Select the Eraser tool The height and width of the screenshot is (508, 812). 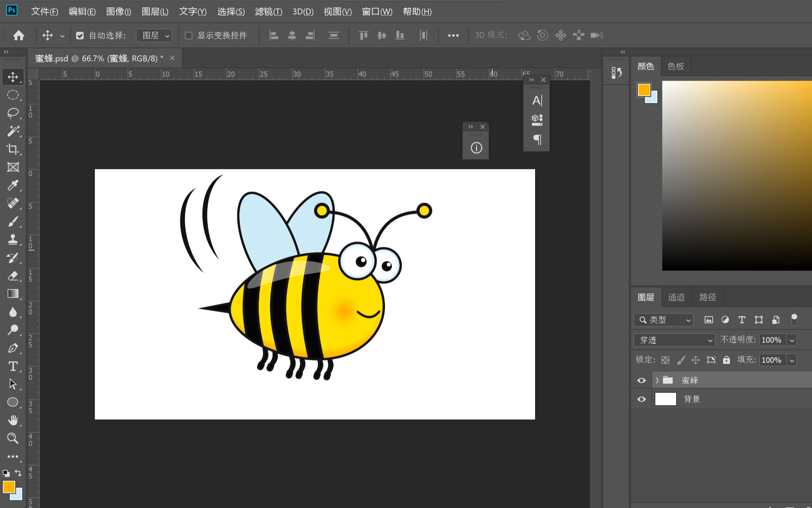coord(13,276)
